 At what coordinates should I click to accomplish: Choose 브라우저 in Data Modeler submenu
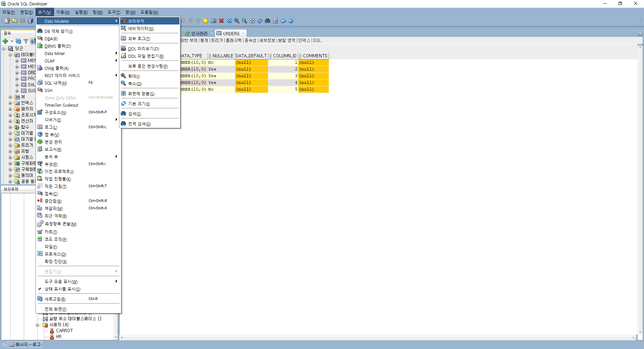tap(150, 21)
